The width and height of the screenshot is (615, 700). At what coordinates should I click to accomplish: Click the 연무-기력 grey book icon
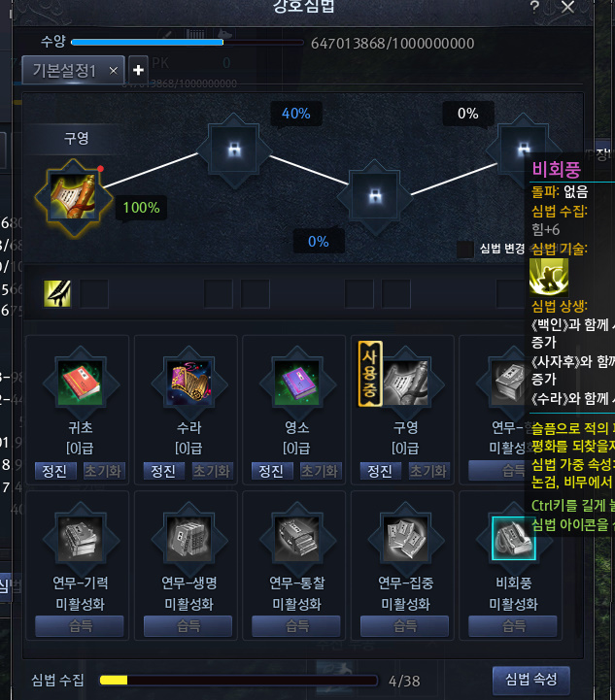pyautogui.click(x=80, y=539)
